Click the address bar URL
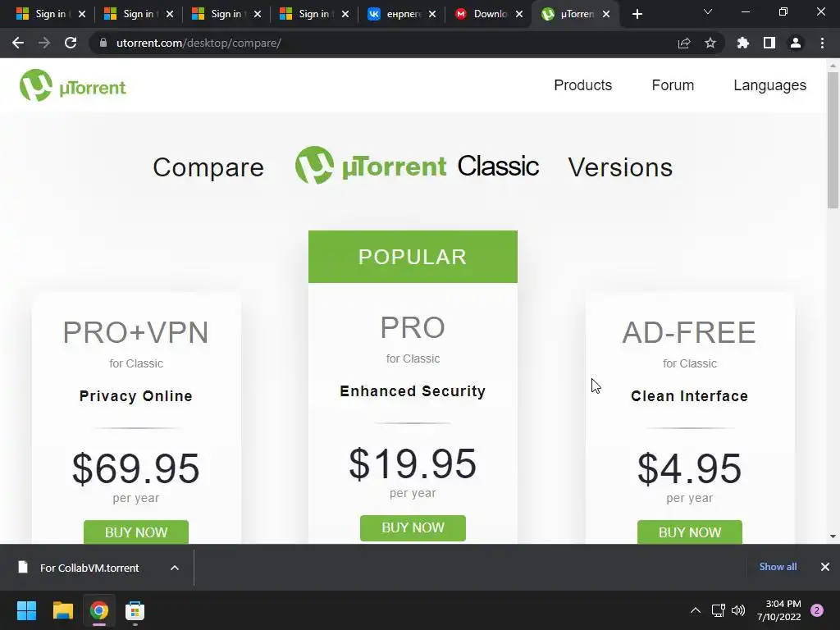This screenshot has width=840, height=630. 199,43
